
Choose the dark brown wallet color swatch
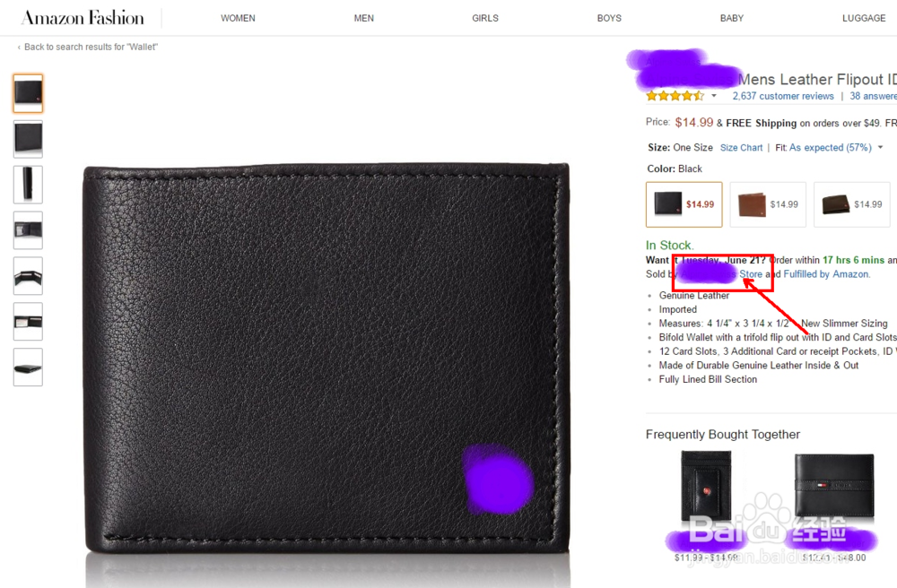tap(852, 204)
